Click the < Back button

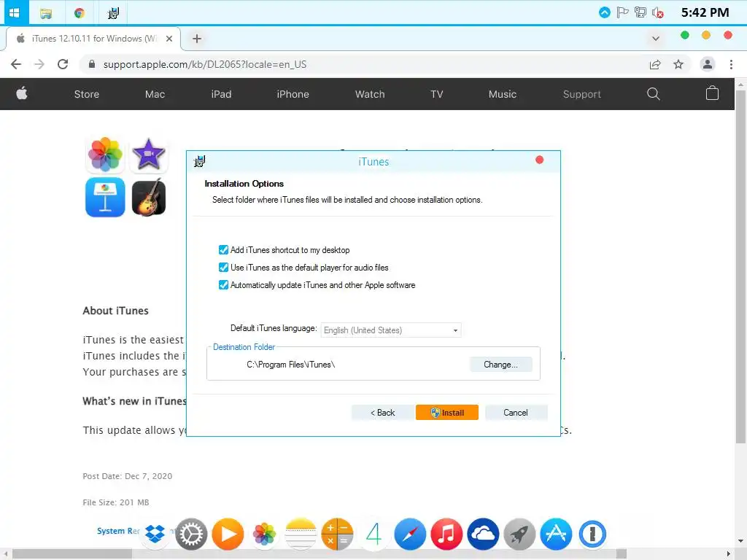point(382,413)
